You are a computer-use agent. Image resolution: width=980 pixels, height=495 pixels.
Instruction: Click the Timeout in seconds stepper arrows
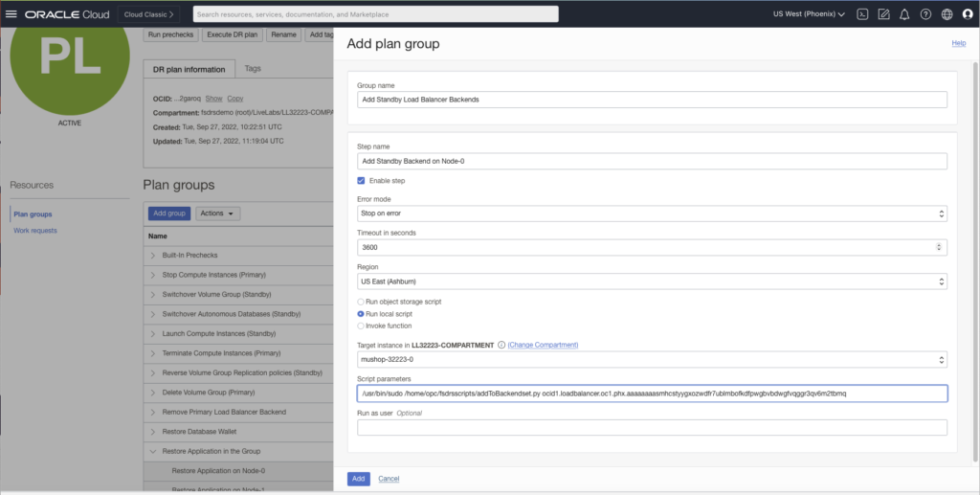click(x=941, y=247)
